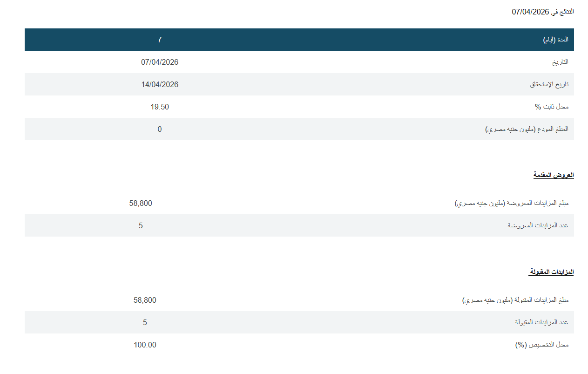The image size is (588, 374).
Task: Click the 'المدة (أيام)' header label
Action: (x=555, y=40)
